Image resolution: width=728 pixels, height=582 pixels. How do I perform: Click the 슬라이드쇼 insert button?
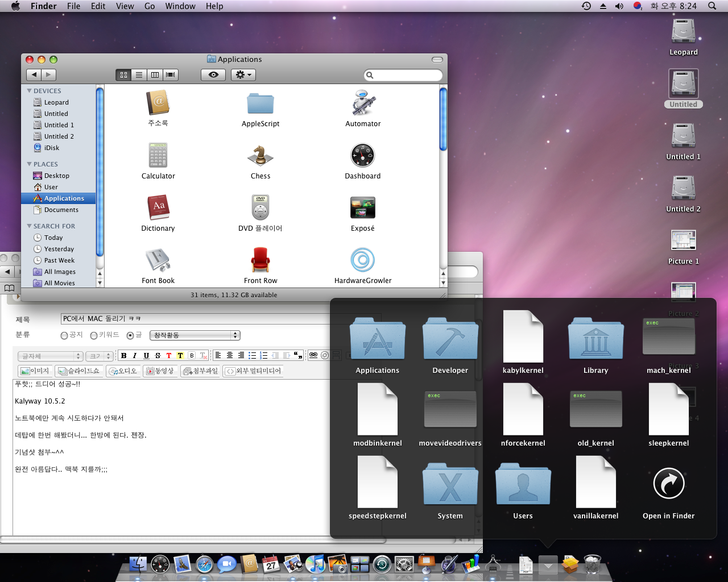tap(79, 371)
